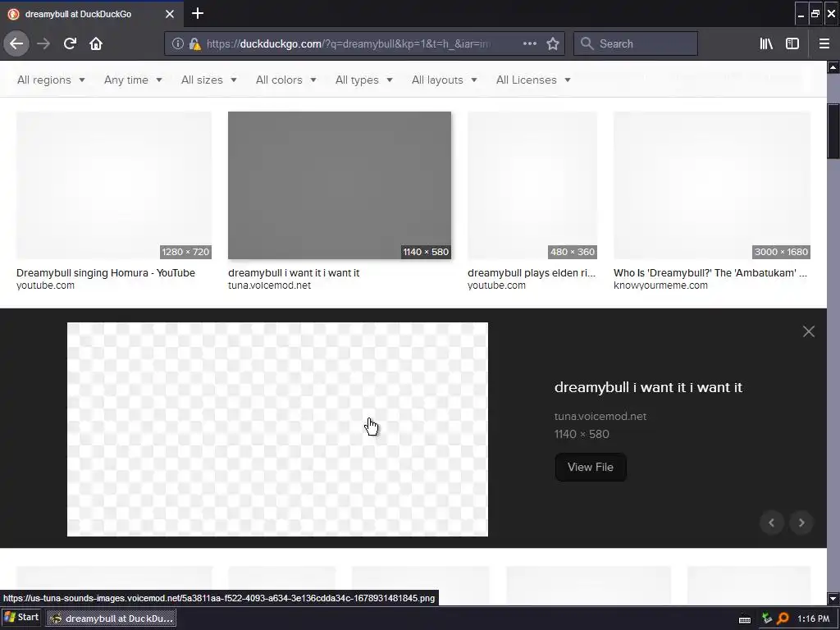Open Who Is 'Dreamybull?' knowyourmeme result

coord(710,272)
